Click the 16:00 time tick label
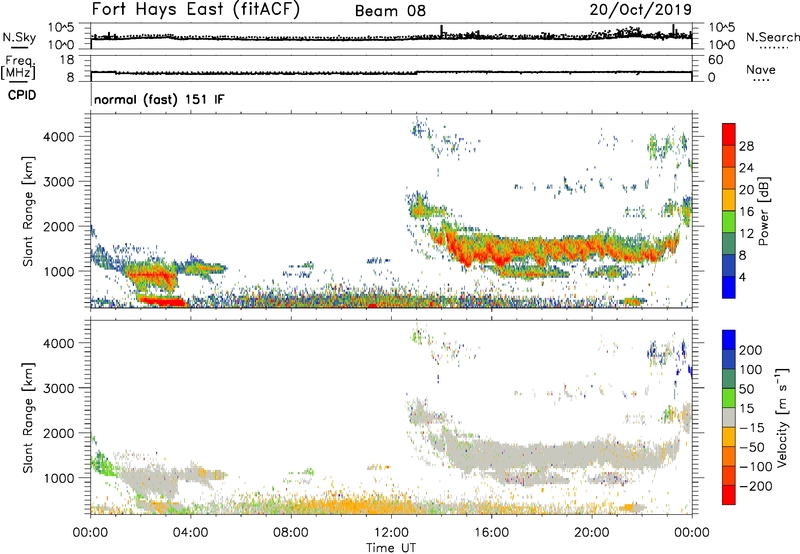800x554 pixels. click(491, 533)
